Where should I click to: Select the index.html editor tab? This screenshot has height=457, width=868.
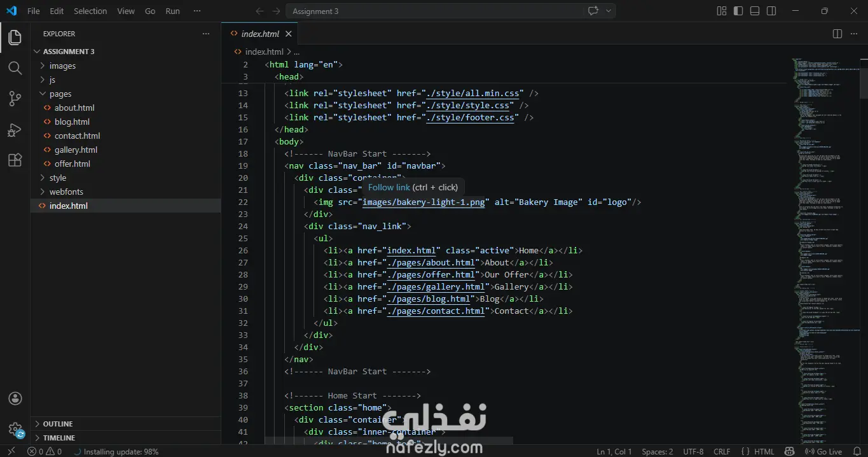click(260, 34)
